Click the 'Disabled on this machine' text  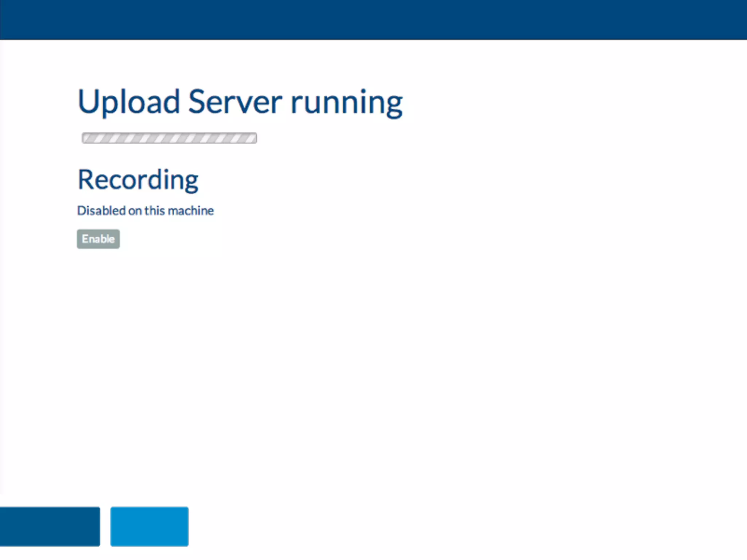coord(145,211)
